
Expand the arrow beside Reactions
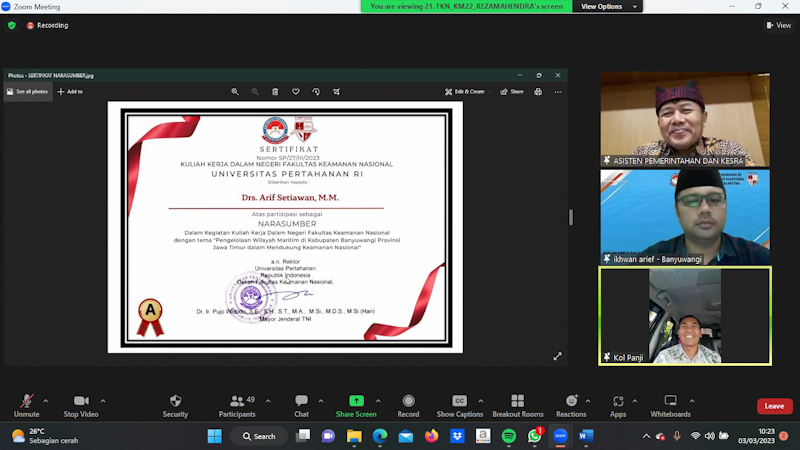588,401
